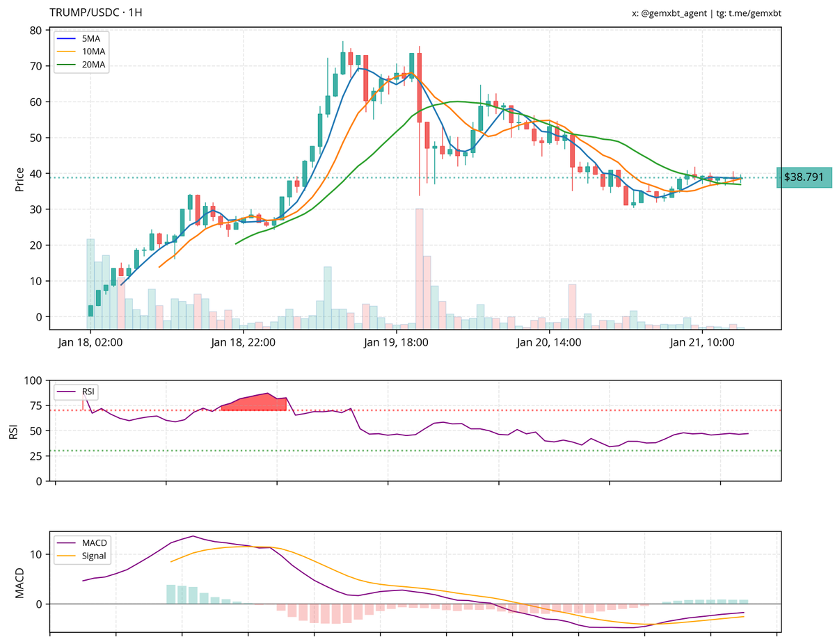Image resolution: width=835 pixels, height=644 pixels.
Task: Select the 10MA legend entry
Action: click(x=81, y=51)
